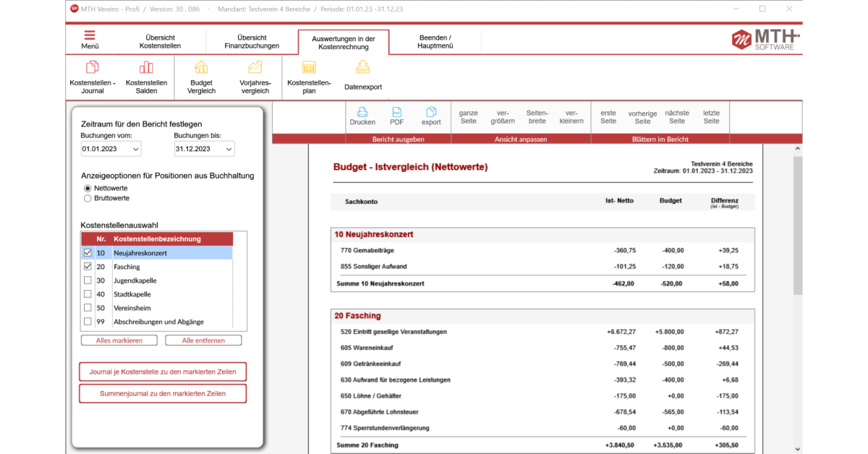This screenshot has width=868, height=454.
Task: Uncheck the 20 Fasching cost center
Action: coord(88,267)
